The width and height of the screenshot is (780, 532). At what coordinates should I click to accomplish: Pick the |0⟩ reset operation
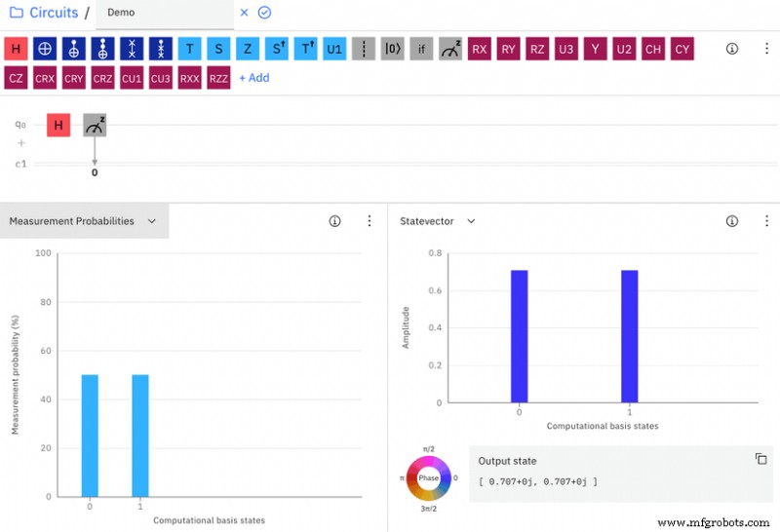[x=392, y=49]
